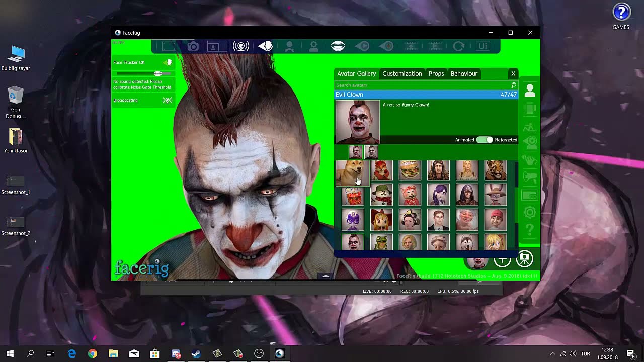This screenshot has width=644, height=362.
Task: Select the purple-haired girl avatar
Action: (x=438, y=195)
